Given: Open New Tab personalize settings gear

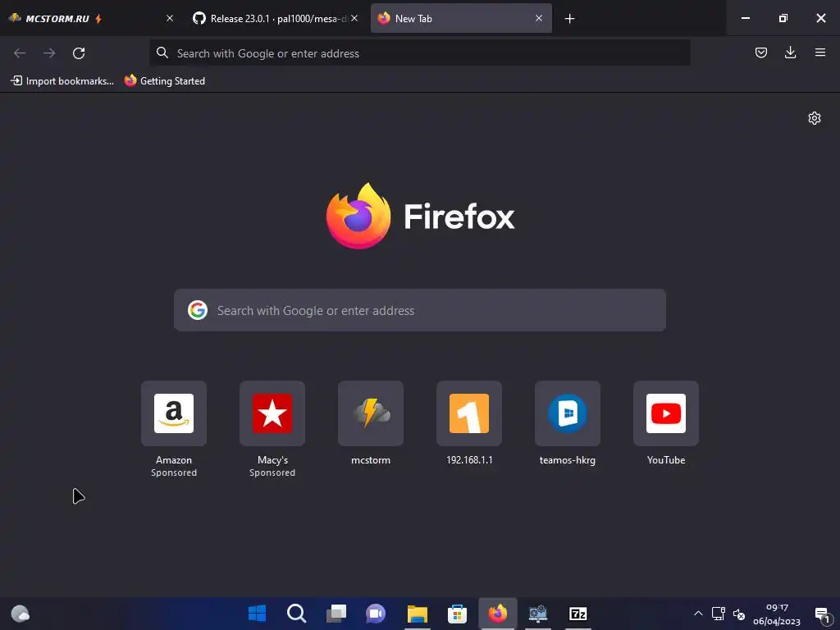Looking at the screenshot, I should pos(815,118).
